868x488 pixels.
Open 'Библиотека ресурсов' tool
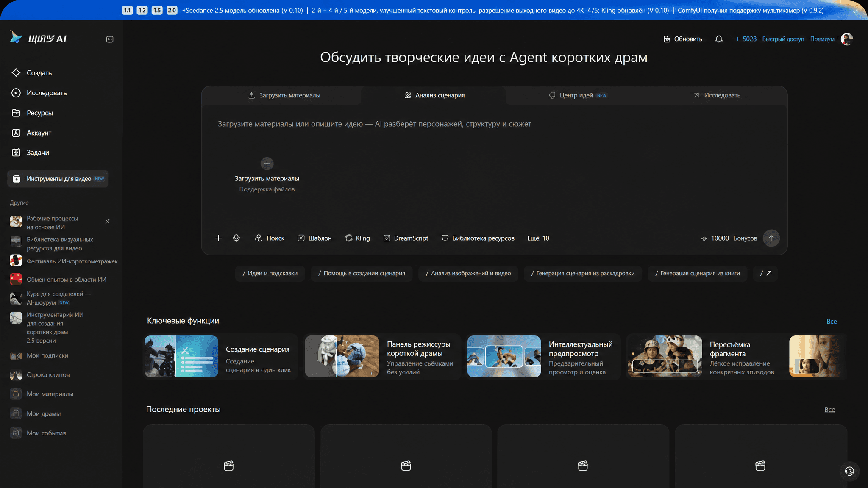coord(478,238)
